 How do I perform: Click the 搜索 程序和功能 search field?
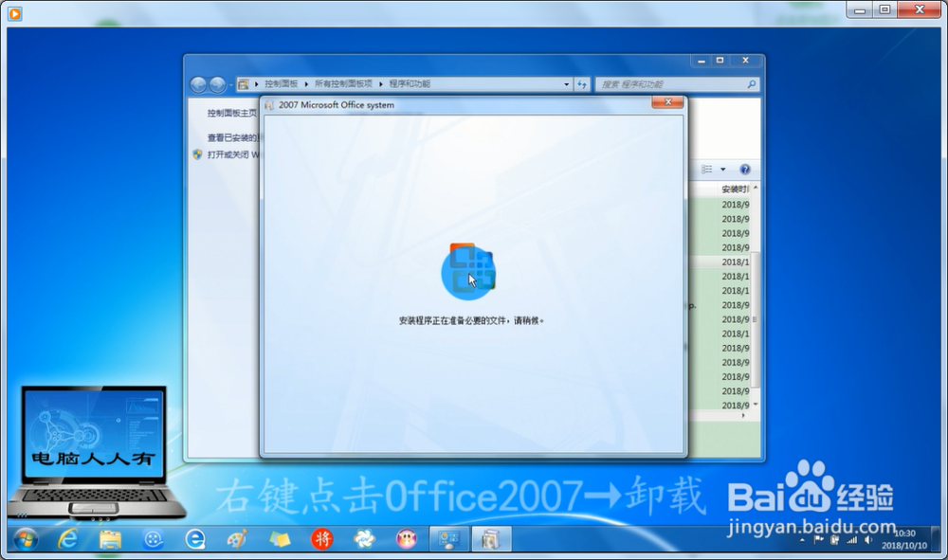669,84
